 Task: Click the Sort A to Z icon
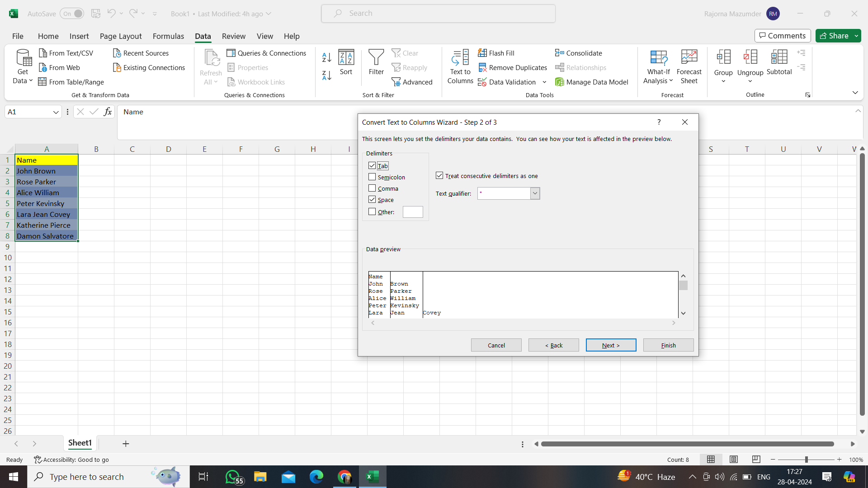pos(327,57)
